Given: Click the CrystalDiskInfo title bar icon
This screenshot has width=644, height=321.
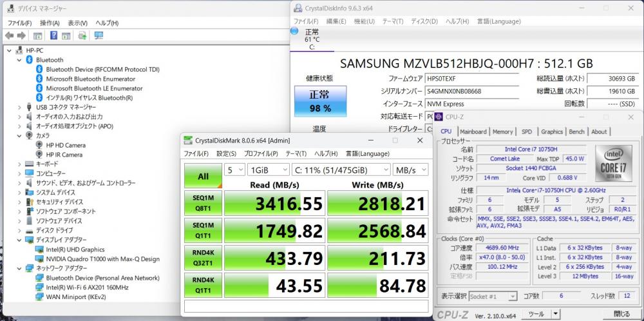Looking at the screenshot, I should [299, 8].
